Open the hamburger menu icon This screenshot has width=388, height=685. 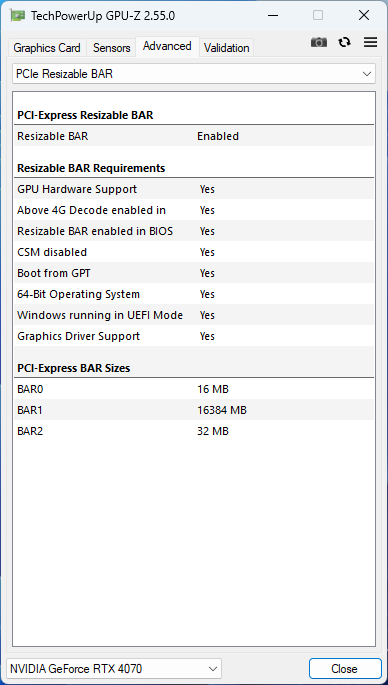[370, 42]
